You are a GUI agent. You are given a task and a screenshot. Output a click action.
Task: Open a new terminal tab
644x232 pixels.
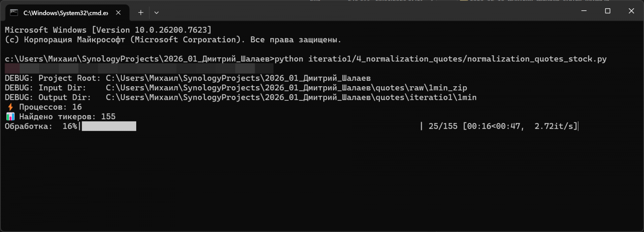click(x=141, y=12)
